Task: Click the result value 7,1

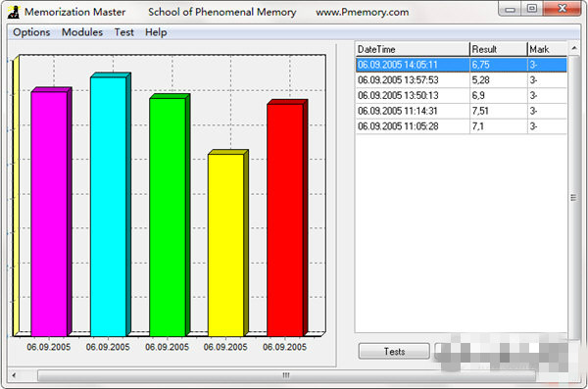Action: (478, 126)
